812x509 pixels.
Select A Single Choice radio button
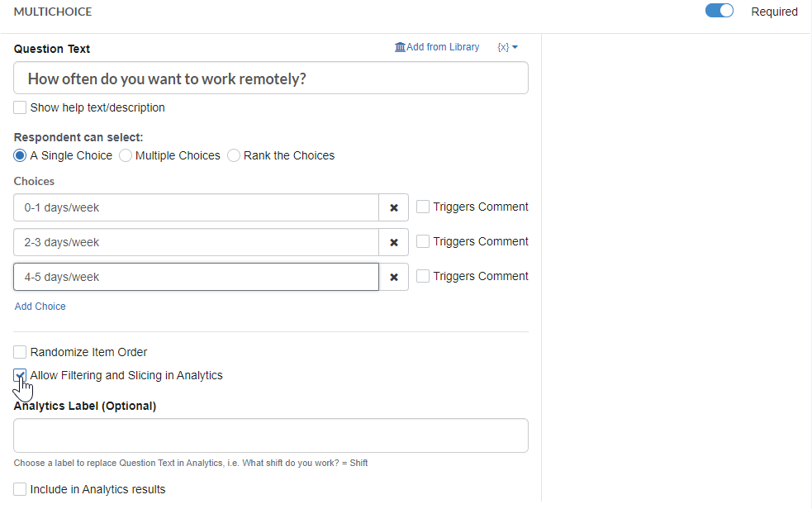click(21, 155)
